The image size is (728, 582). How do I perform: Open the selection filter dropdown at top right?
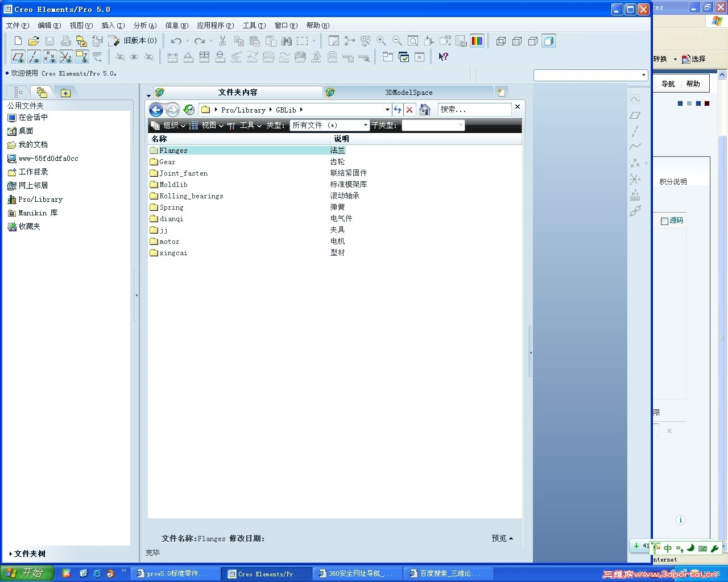643,75
